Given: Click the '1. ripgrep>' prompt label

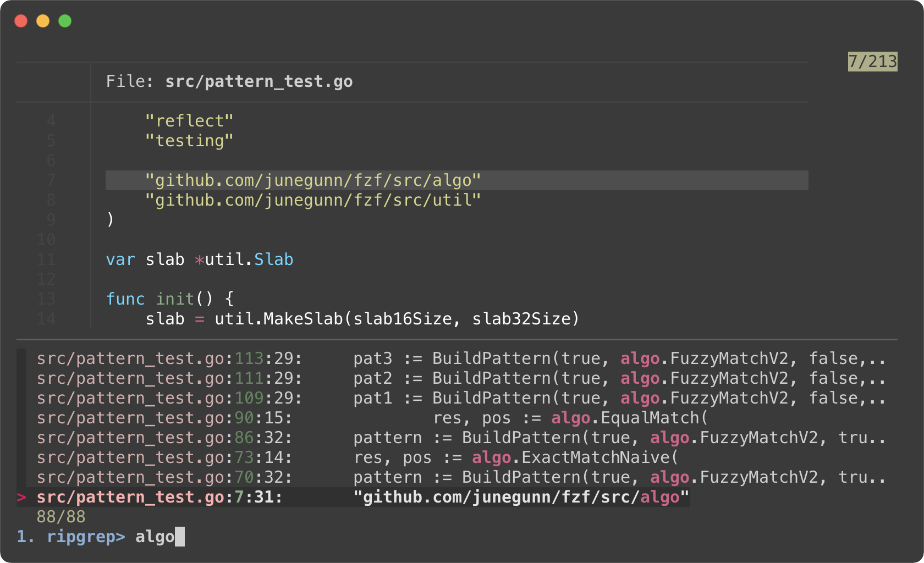Looking at the screenshot, I should point(71,537).
